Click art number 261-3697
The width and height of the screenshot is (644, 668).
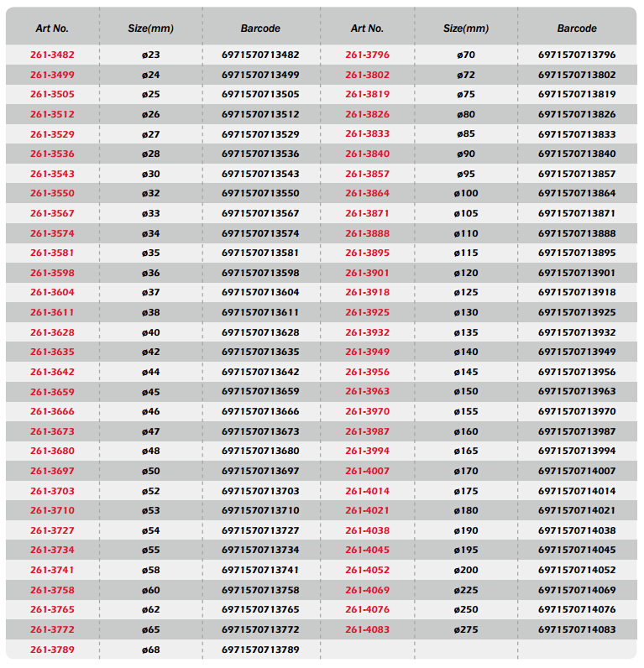52,471
